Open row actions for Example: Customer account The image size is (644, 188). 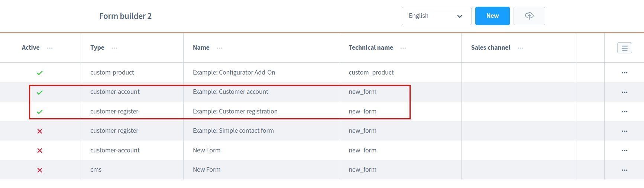point(624,92)
